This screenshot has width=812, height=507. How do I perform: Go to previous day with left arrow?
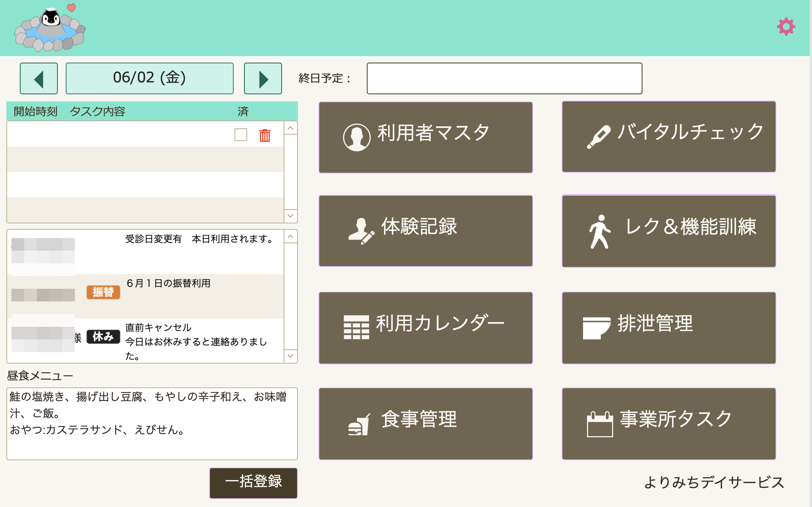39,78
